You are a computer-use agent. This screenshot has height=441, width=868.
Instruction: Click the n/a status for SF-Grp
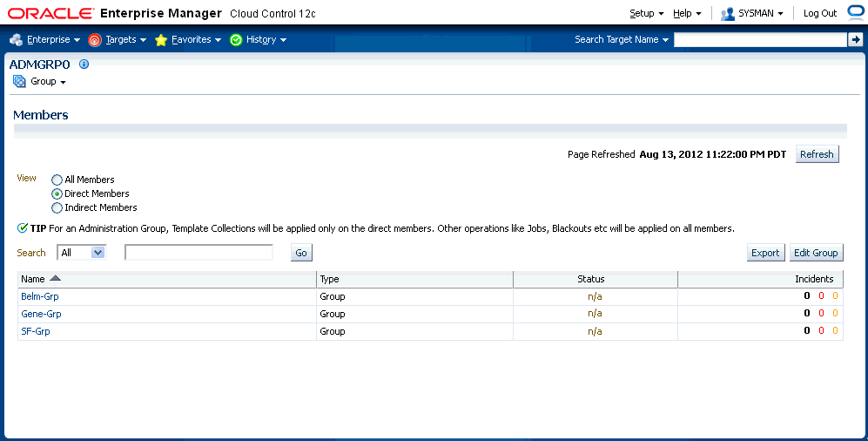595,331
